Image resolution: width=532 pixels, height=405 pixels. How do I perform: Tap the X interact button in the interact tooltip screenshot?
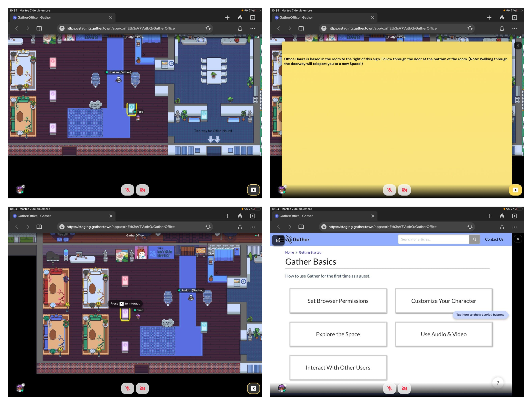253,388
